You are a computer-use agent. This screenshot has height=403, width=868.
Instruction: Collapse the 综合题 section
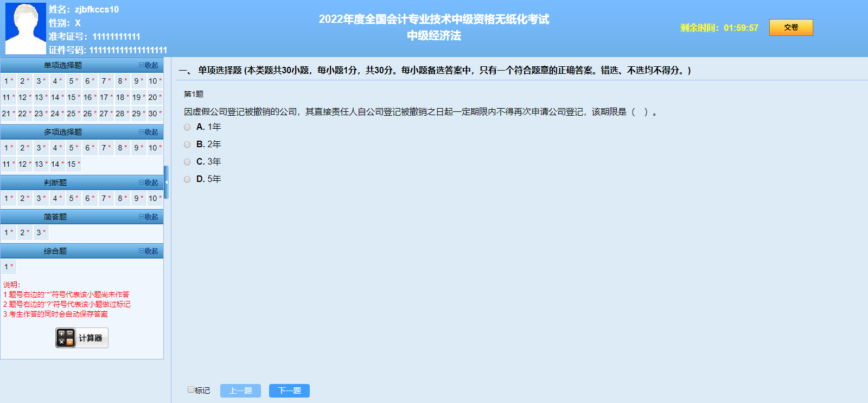coord(148,251)
